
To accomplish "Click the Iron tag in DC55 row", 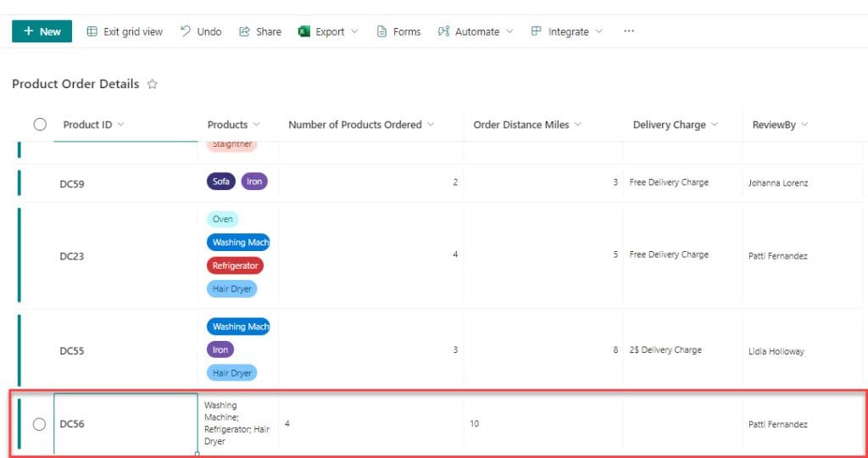I will tap(220, 349).
